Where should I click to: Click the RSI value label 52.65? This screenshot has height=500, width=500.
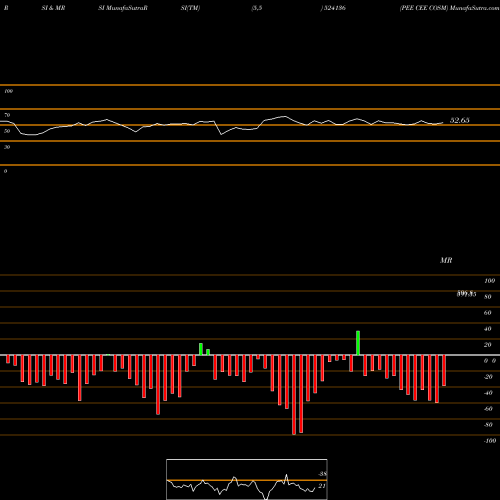[x=459, y=120]
